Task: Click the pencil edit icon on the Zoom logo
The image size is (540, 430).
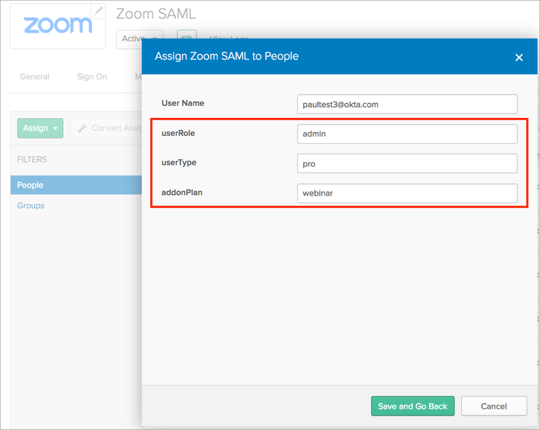Action: pos(98,11)
